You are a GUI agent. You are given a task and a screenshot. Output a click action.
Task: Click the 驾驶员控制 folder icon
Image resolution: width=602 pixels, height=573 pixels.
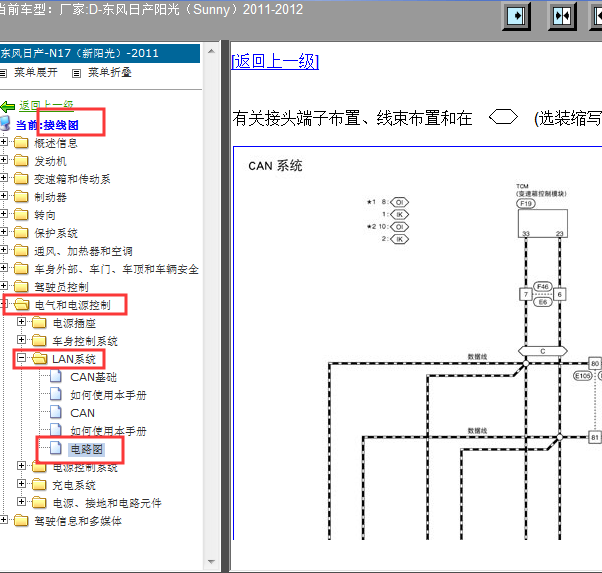(21, 286)
